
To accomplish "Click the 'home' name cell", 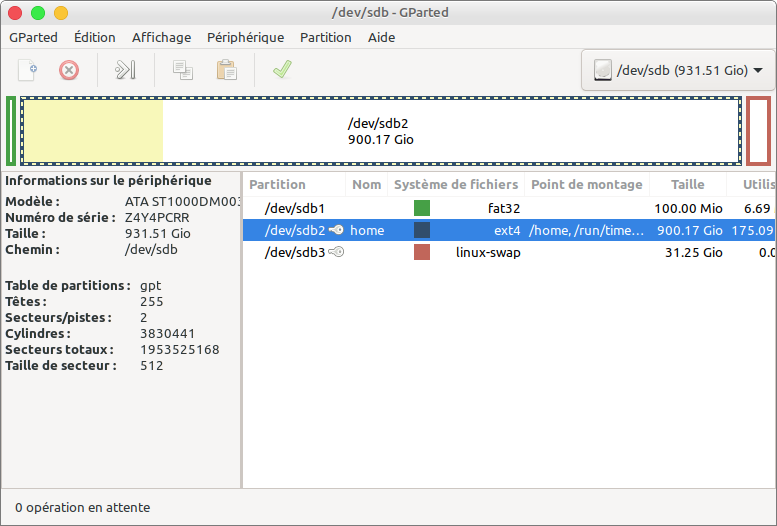I will [x=367, y=231].
